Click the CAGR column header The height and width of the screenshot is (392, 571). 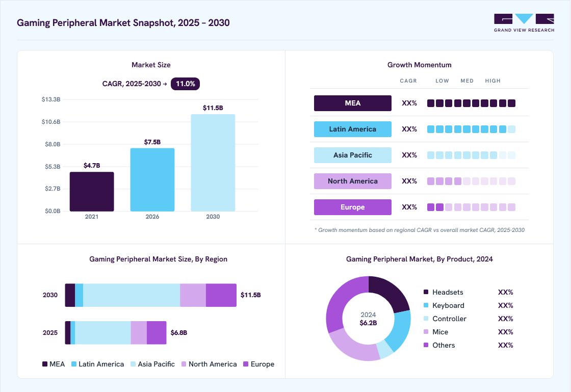click(408, 81)
